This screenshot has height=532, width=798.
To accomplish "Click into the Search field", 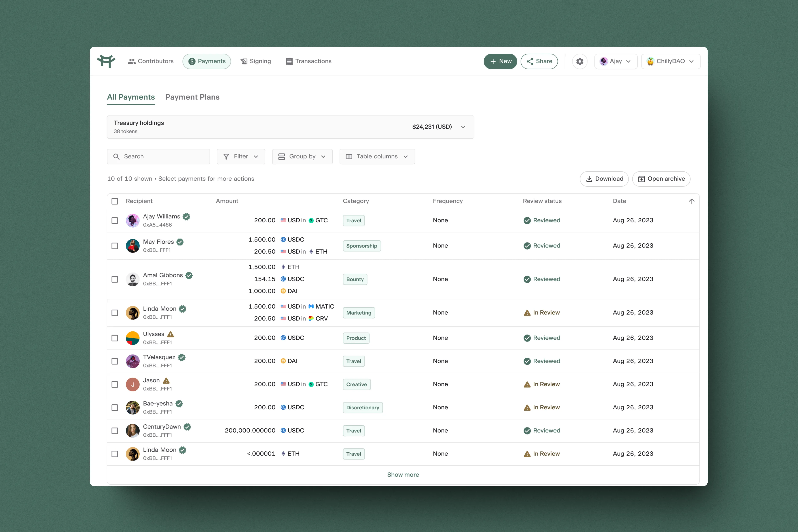I will pyautogui.click(x=158, y=157).
